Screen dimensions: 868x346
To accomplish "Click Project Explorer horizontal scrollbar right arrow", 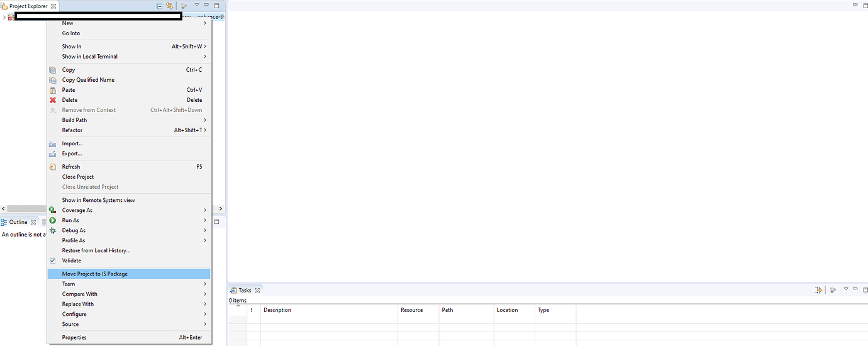I will click(x=221, y=208).
